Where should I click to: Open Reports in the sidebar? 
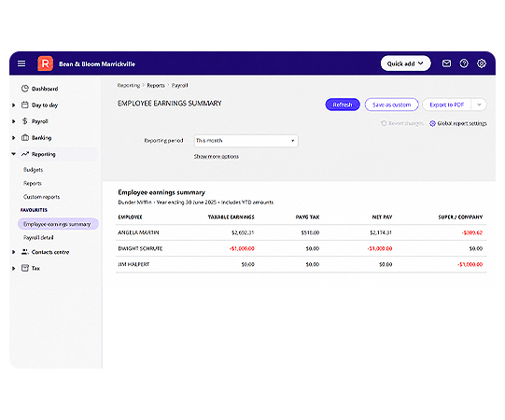point(33,183)
